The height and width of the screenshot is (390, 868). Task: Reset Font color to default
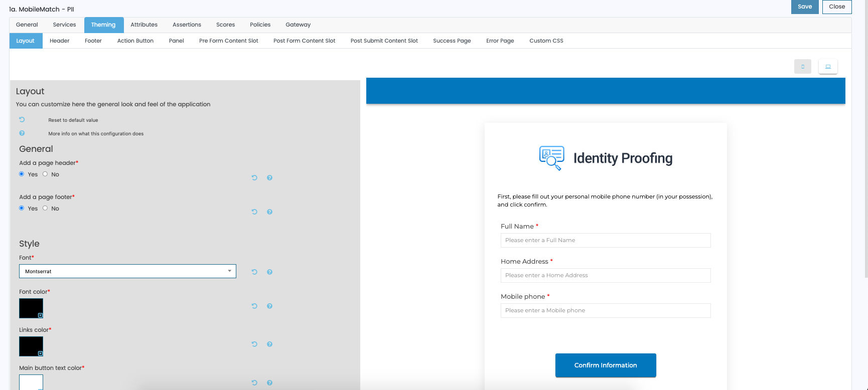point(254,306)
